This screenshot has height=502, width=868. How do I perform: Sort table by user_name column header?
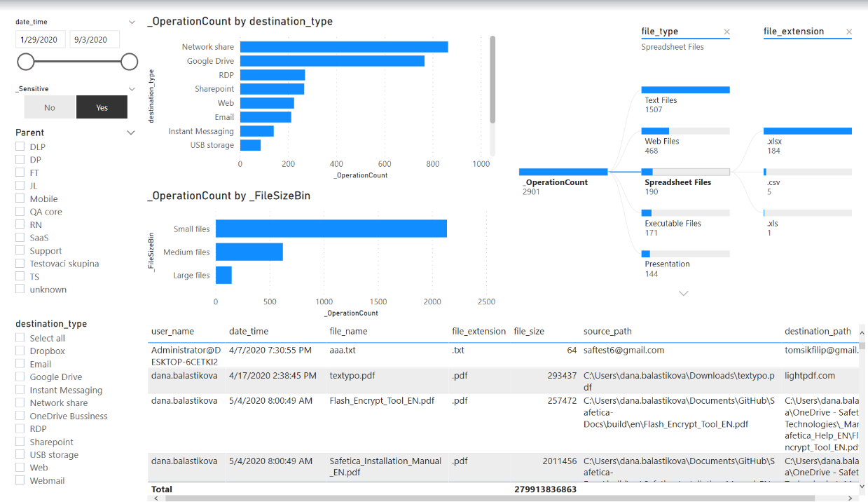pyautogui.click(x=172, y=331)
